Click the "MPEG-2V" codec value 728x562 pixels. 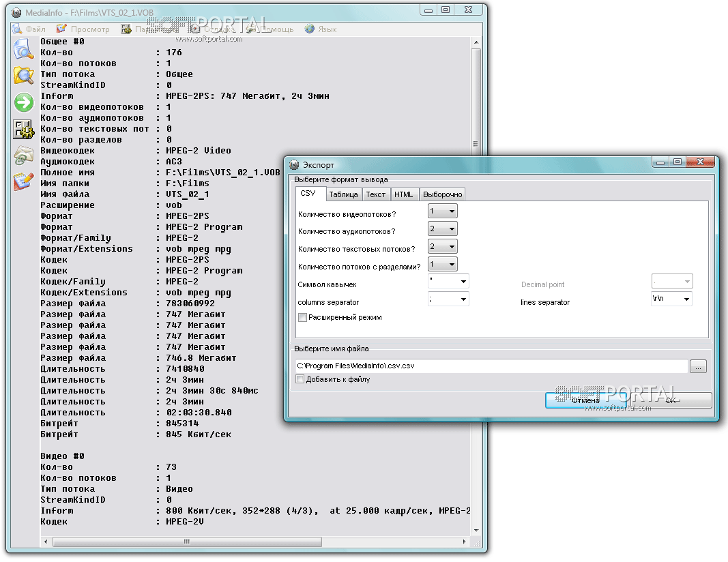[x=185, y=521]
